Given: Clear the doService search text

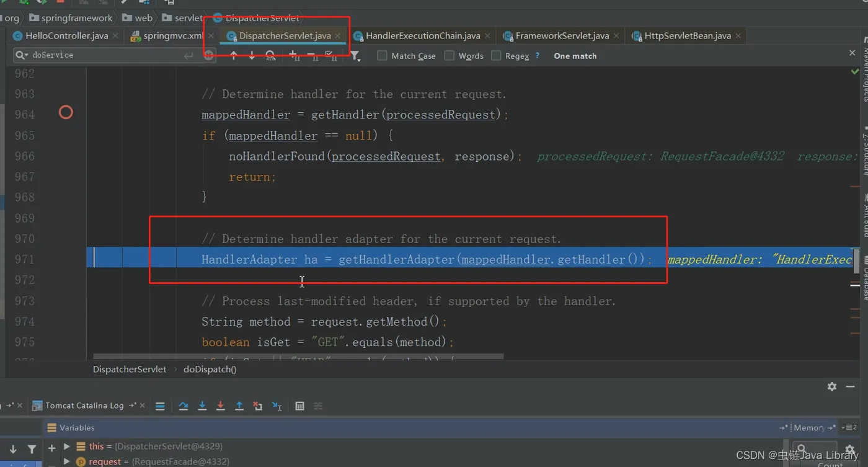Looking at the screenshot, I should tap(209, 56).
